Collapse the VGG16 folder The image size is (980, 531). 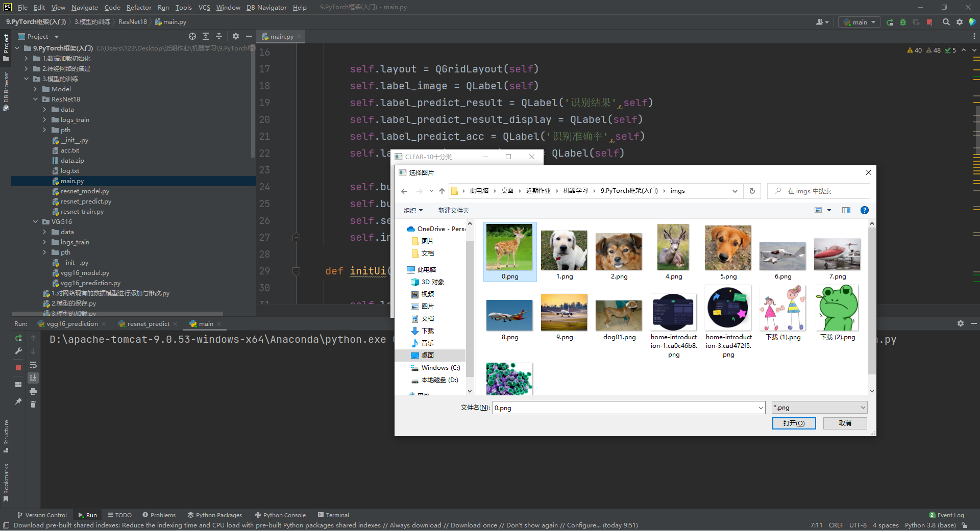click(35, 222)
